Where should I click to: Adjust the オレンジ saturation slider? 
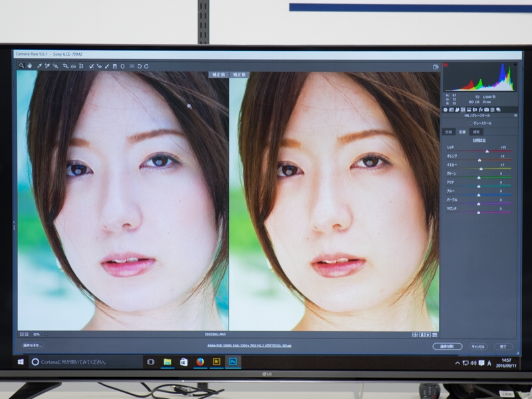(479, 160)
